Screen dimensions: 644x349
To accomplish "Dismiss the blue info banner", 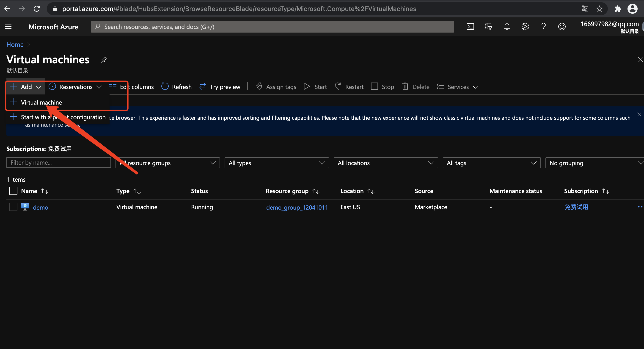I will click(x=639, y=114).
